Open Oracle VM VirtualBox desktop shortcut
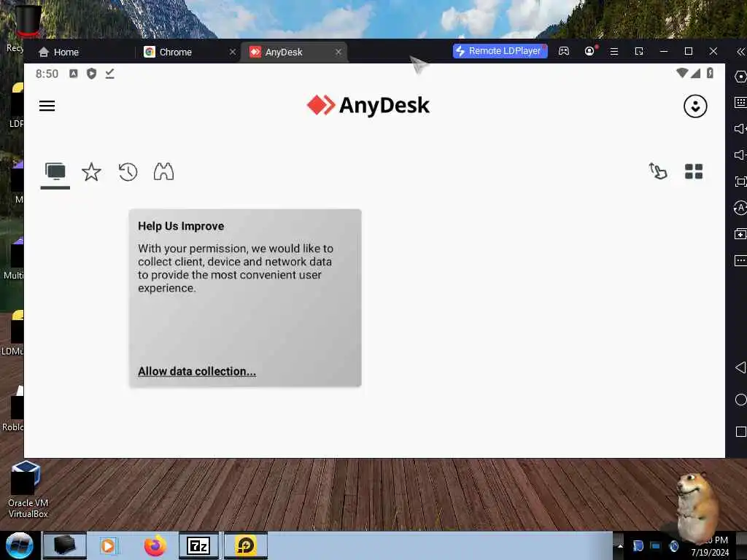Image resolution: width=747 pixels, height=560 pixels. 28,490
